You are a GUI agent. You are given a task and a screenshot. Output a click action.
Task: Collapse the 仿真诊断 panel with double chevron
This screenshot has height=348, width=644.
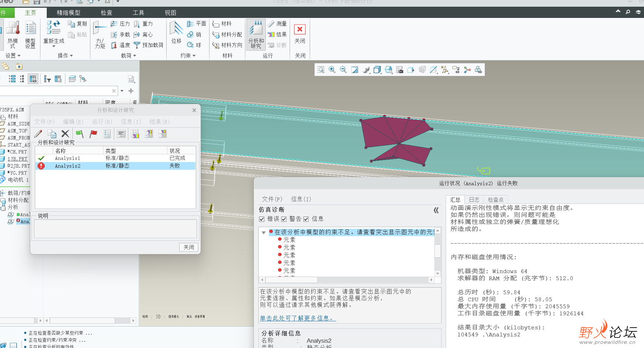pos(436,210)
